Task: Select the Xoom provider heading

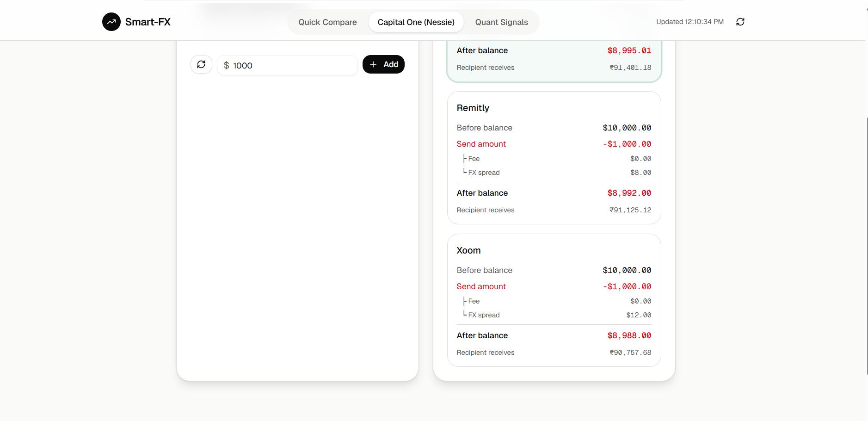Action: click(x=468, y=250)
